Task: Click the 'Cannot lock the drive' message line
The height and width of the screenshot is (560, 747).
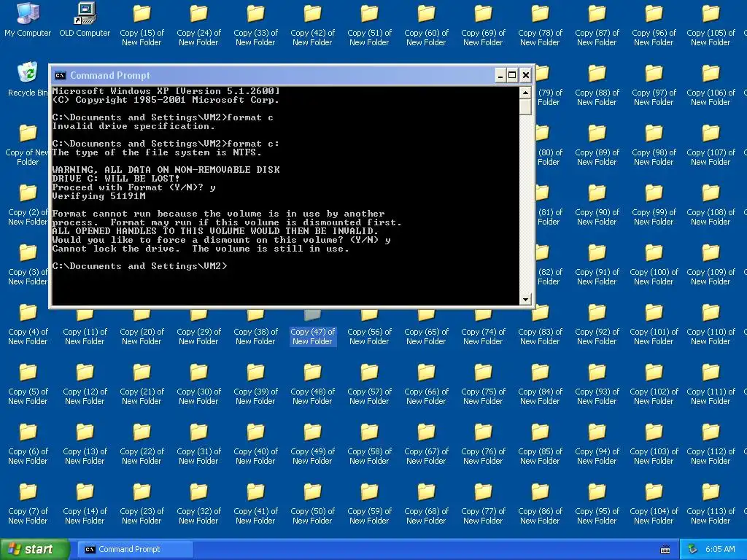Action: [x=201, y=249]
